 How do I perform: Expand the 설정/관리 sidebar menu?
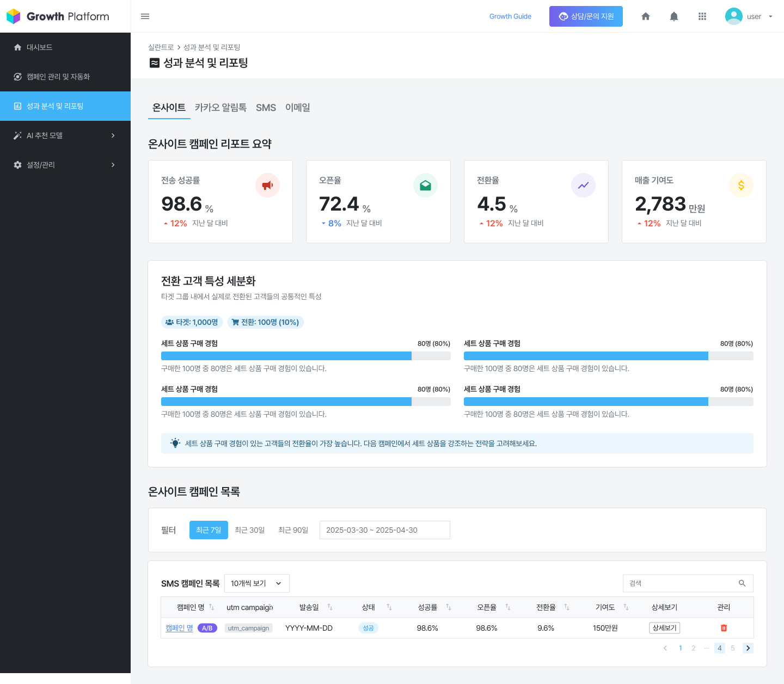[x=65, y=165]
